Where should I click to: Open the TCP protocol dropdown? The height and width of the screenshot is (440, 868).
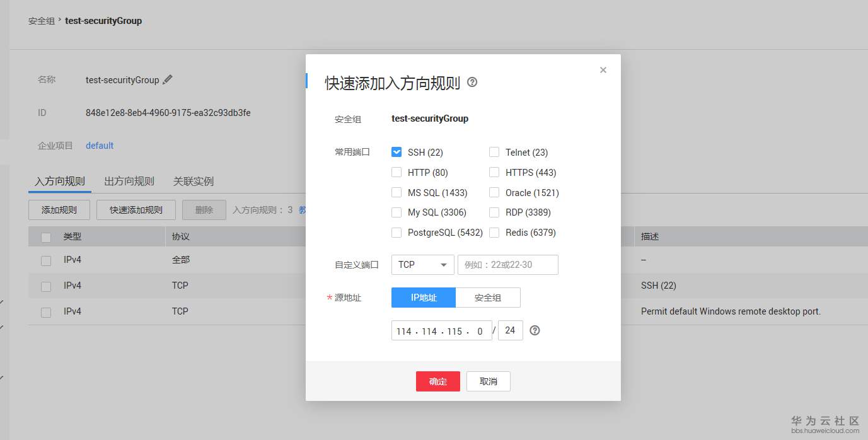click(423, 265)
